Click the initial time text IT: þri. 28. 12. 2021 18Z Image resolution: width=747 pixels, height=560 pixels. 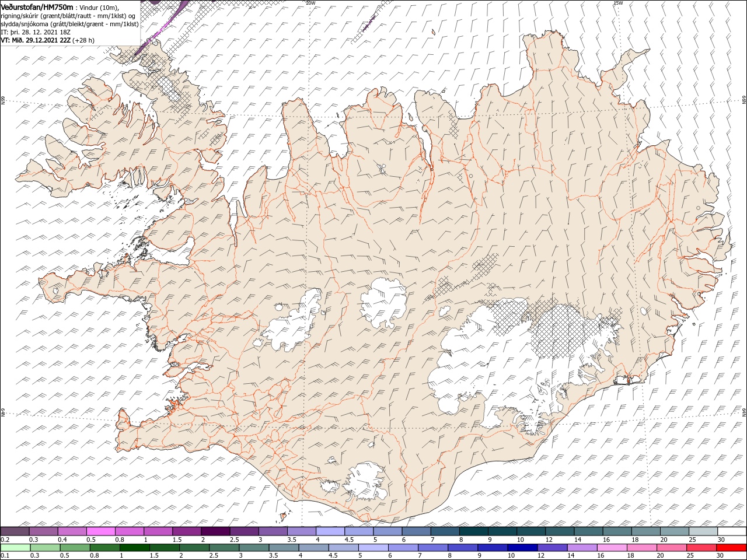(x=36, y=32)
